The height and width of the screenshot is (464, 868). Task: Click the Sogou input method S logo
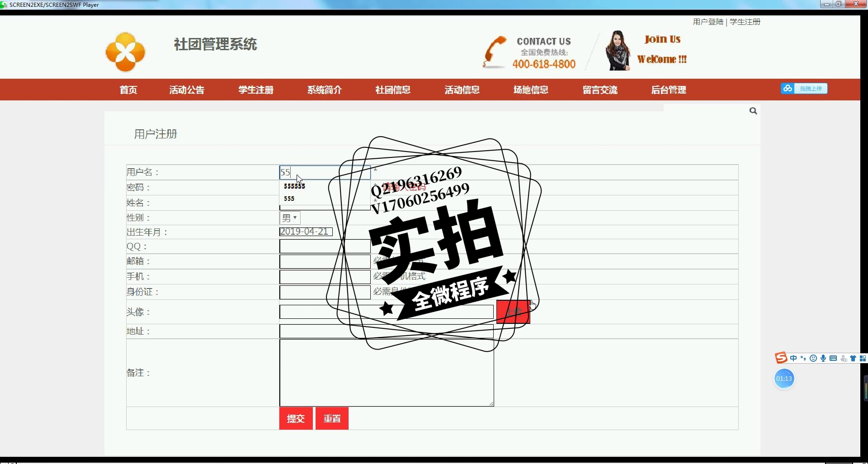click(x=781, y=358)
